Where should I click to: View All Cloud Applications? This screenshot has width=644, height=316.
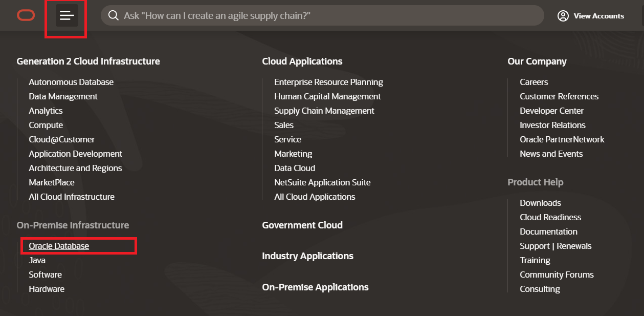point(315,197)
